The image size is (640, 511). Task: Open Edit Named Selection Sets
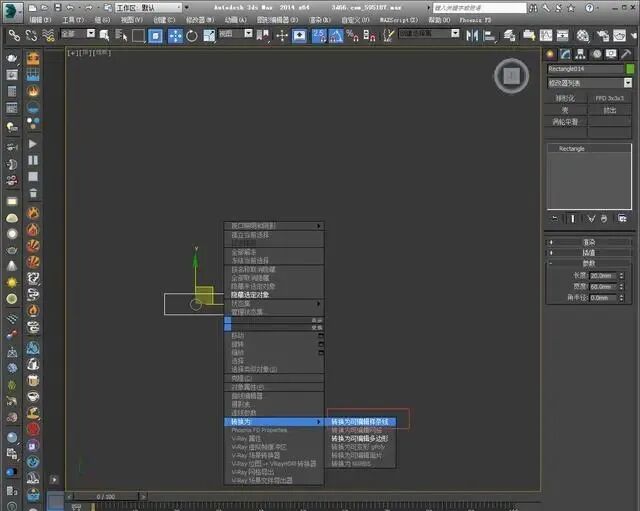(389, 36)
